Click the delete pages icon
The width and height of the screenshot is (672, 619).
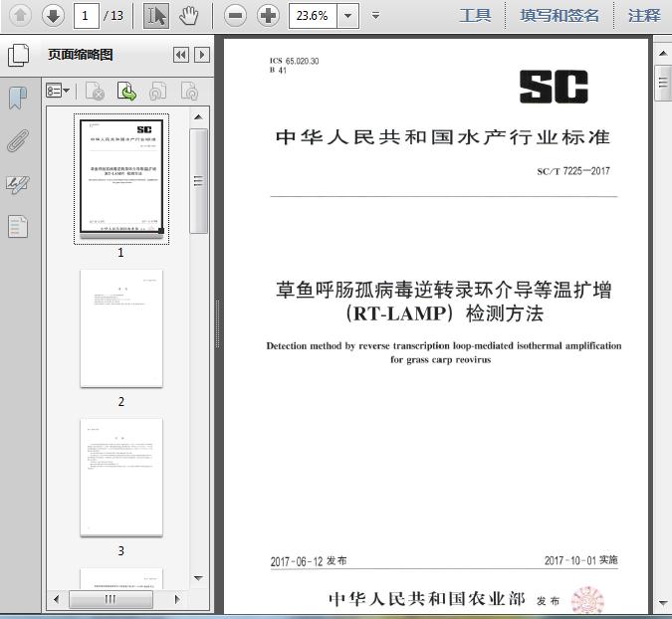(x=96, y=91)
